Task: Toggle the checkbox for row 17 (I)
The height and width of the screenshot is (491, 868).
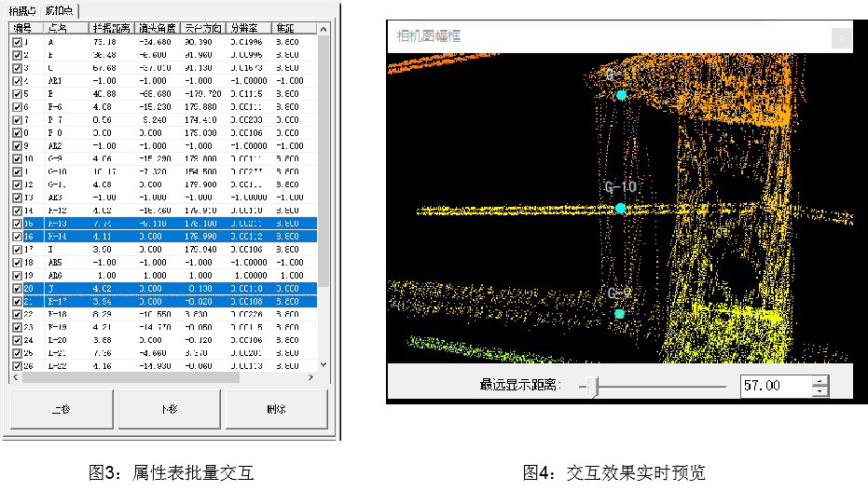Action: 18,250
